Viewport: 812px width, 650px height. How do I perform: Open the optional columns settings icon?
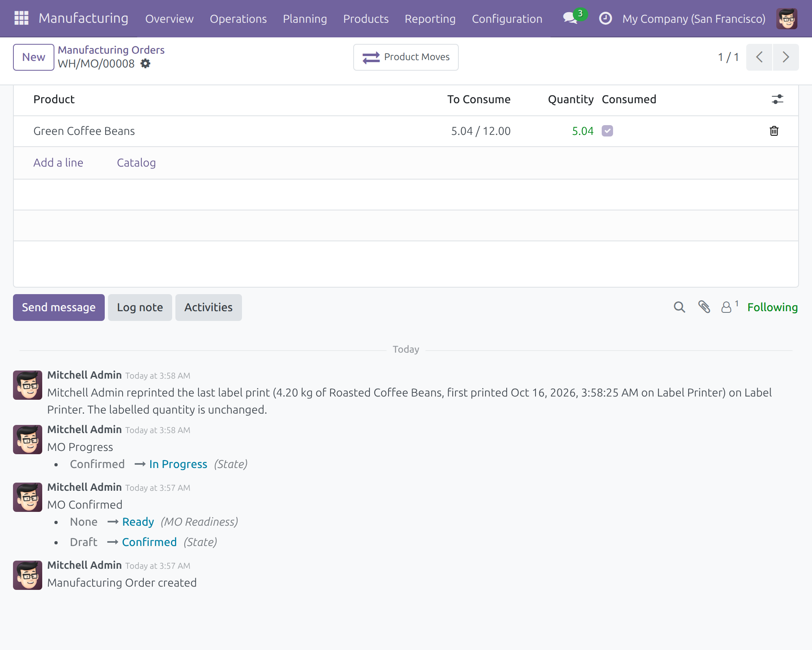(777, 100)
